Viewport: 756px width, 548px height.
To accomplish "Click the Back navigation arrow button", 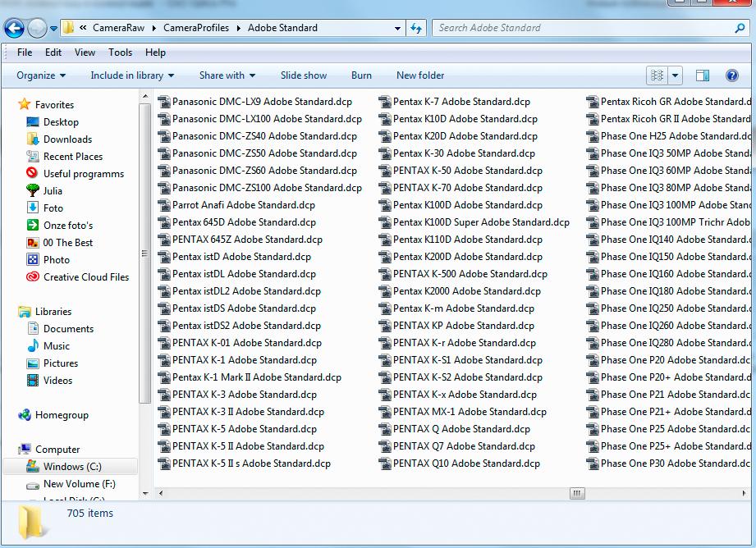I will point(15,29).
